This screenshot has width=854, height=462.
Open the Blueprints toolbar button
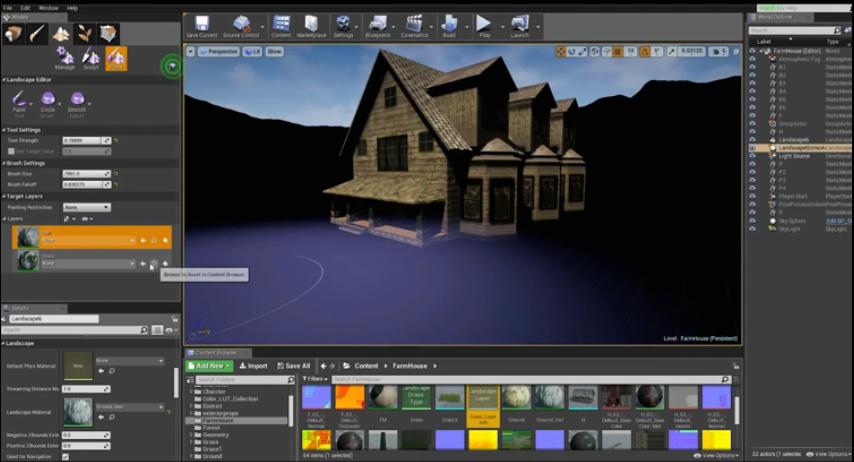(377, 26)
